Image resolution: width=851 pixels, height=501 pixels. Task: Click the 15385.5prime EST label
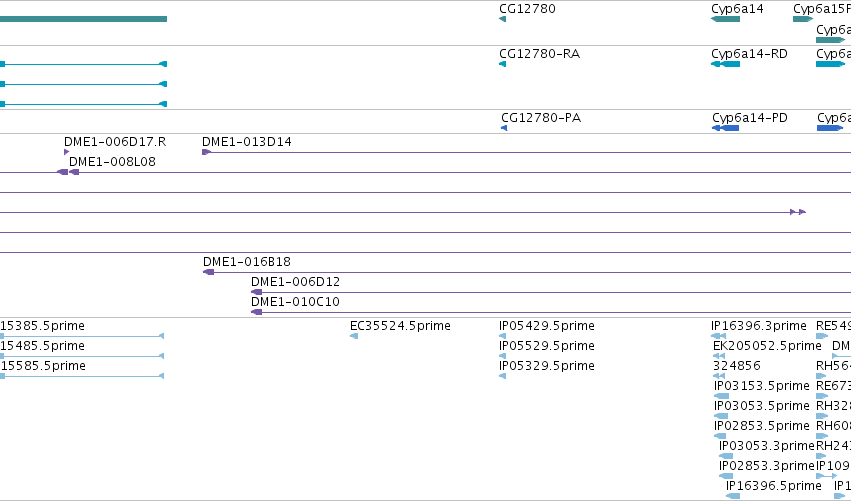[42, 326]
